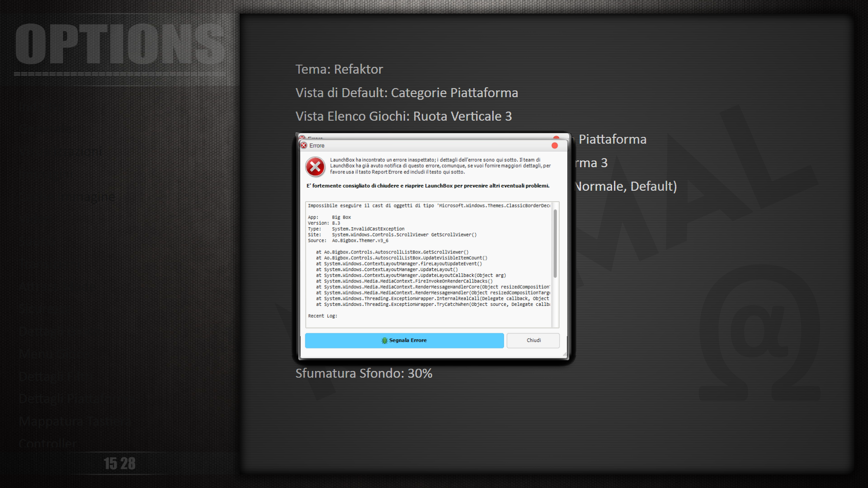
Task: Select Vista Elenco Giochi: Ruota Verticale 3
Action: pos(403,116)
